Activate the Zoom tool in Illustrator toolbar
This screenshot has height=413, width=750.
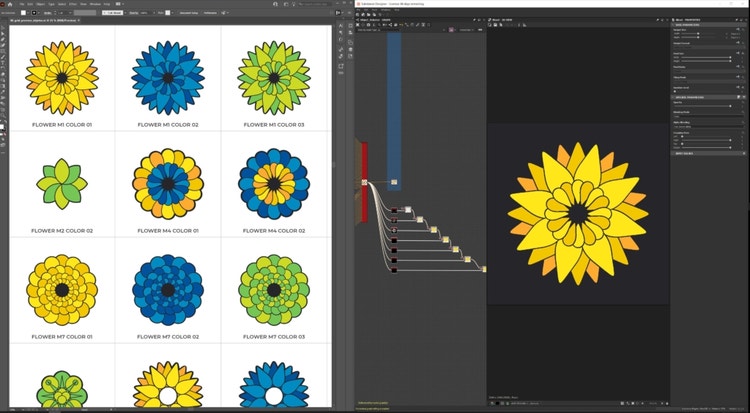click(x=4, y=116)
